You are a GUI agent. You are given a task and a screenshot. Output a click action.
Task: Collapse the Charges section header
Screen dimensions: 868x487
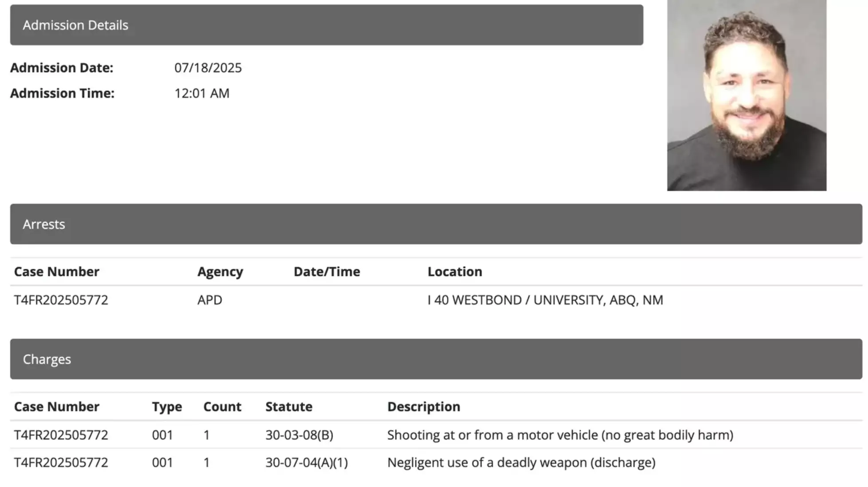tap(436, 359)
